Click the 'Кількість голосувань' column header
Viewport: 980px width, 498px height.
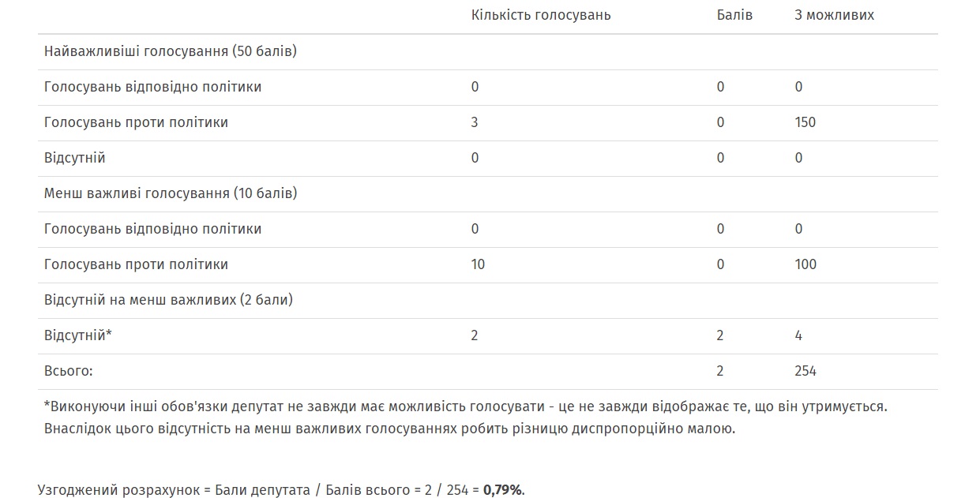tap(541, 15)
